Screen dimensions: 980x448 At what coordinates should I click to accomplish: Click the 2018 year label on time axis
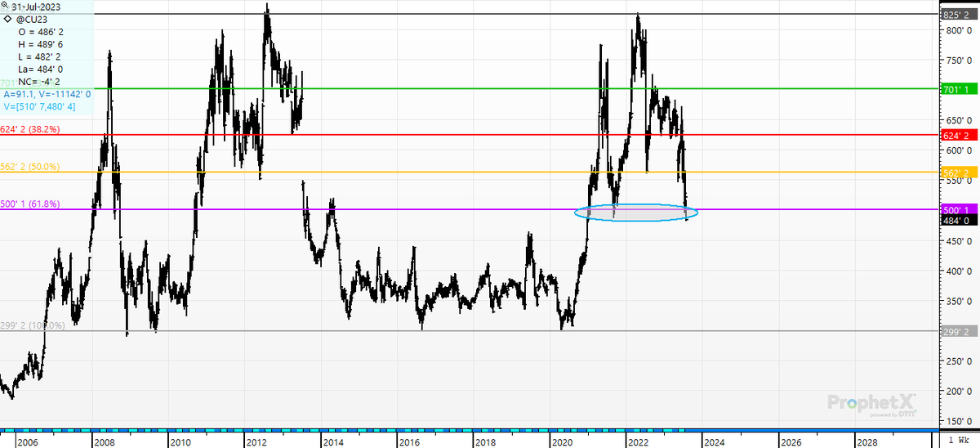485,441
